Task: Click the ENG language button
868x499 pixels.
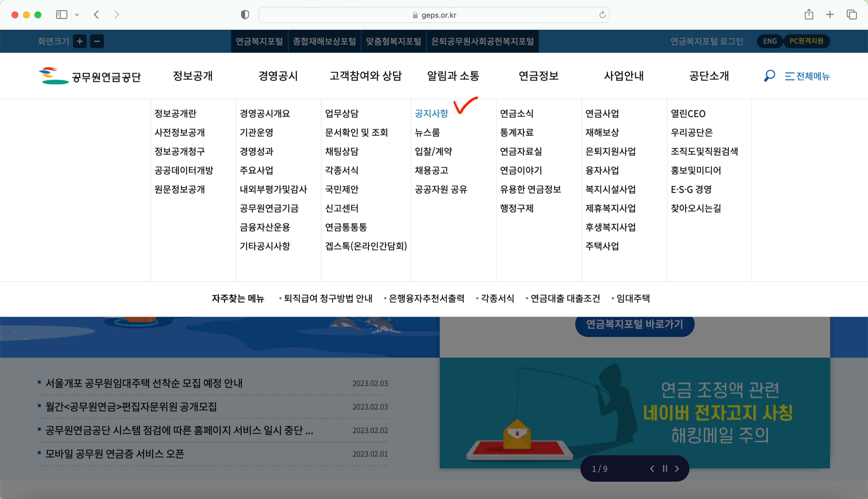Action: [770, 41]
